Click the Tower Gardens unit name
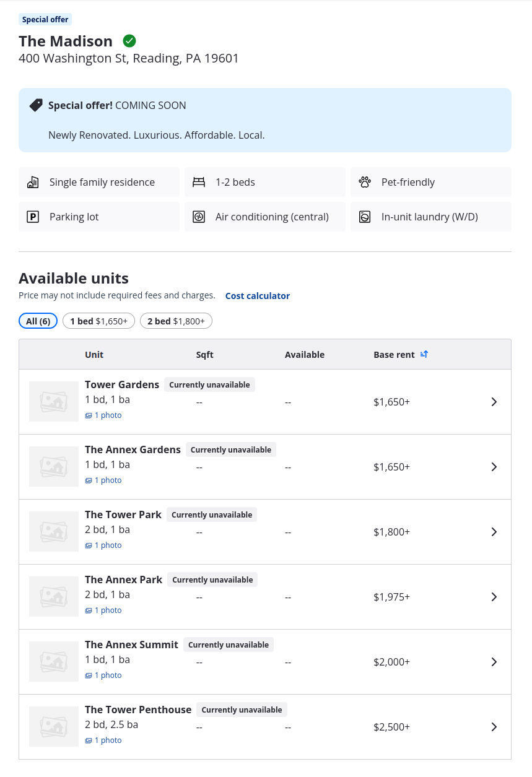 pos(122,384)
